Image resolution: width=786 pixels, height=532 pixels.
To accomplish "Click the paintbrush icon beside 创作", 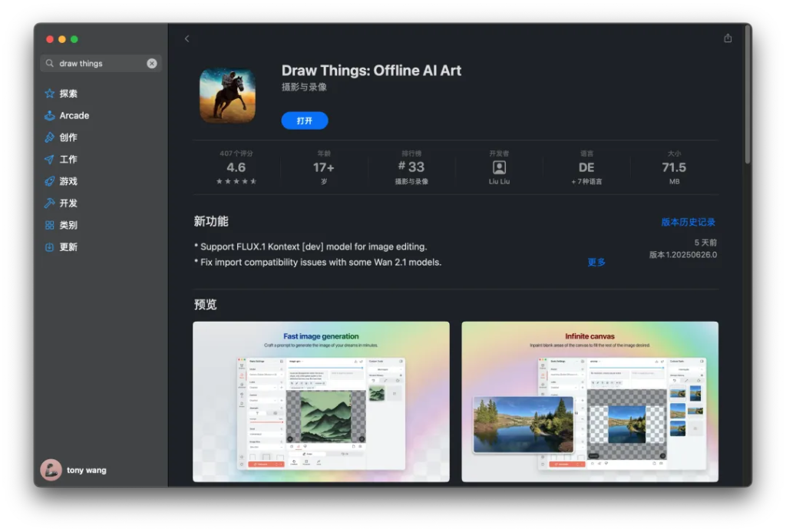I will click(x=50, y=137).
